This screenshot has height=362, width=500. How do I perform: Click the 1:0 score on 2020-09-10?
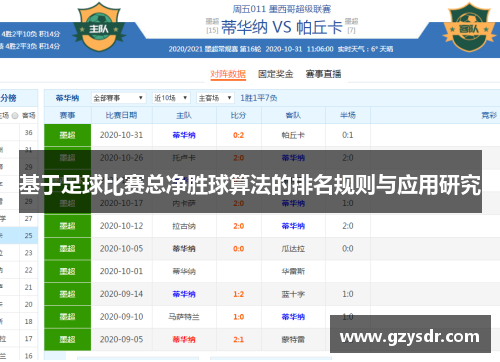point(239,317)
